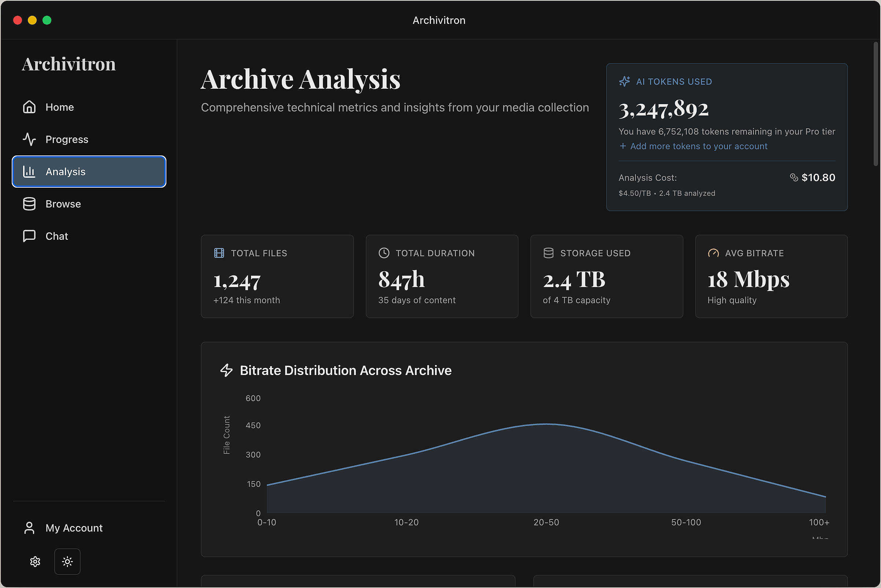Toggle light mode with the sun button
Viewport: 881px width, 588px height.
pos(67,561)
